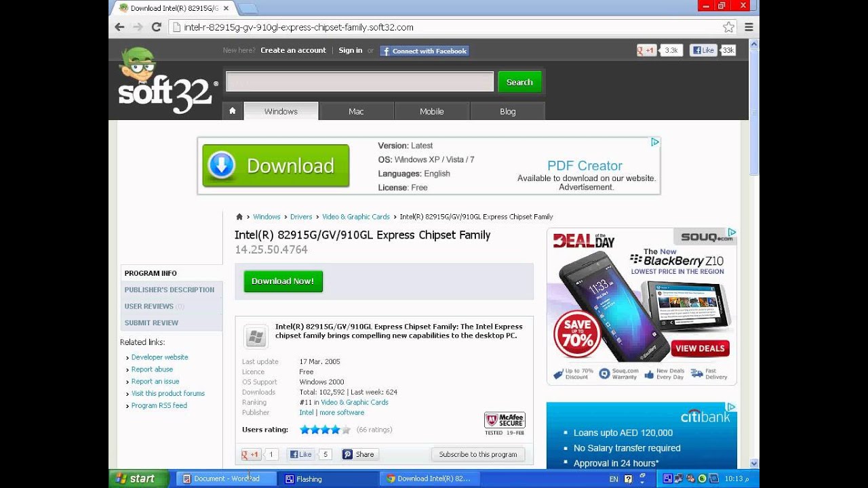Click breadcrumb home icon
This screenshot has width=868, height=488.
click(x=239, y=217)
